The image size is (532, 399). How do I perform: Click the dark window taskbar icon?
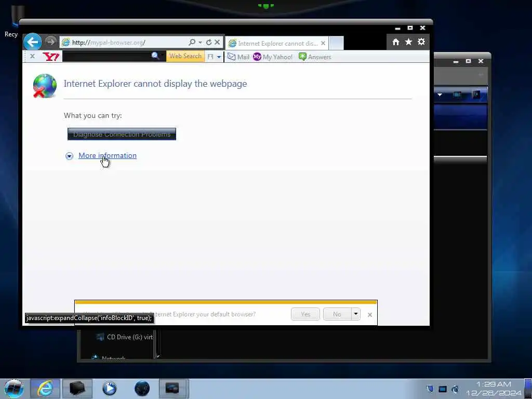click(172, 389)
